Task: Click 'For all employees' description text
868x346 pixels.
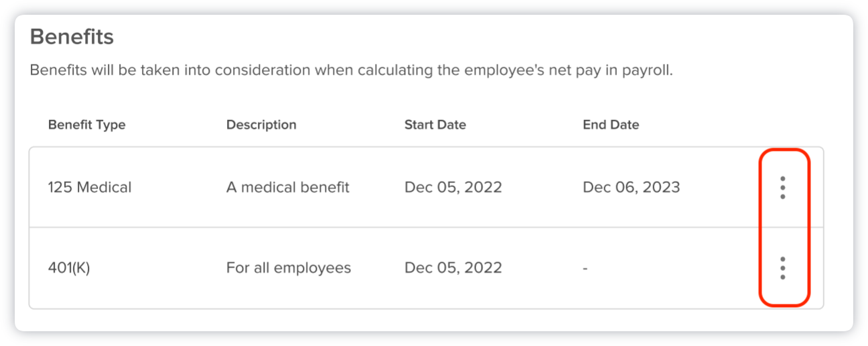Action: pyautogui.click(x=288, y=268)
